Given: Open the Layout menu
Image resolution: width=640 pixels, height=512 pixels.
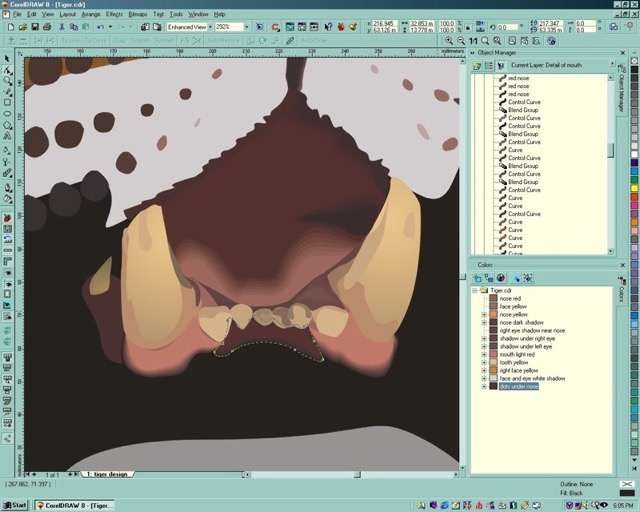Looking at the screenshot, I should (x=68, y=14).
